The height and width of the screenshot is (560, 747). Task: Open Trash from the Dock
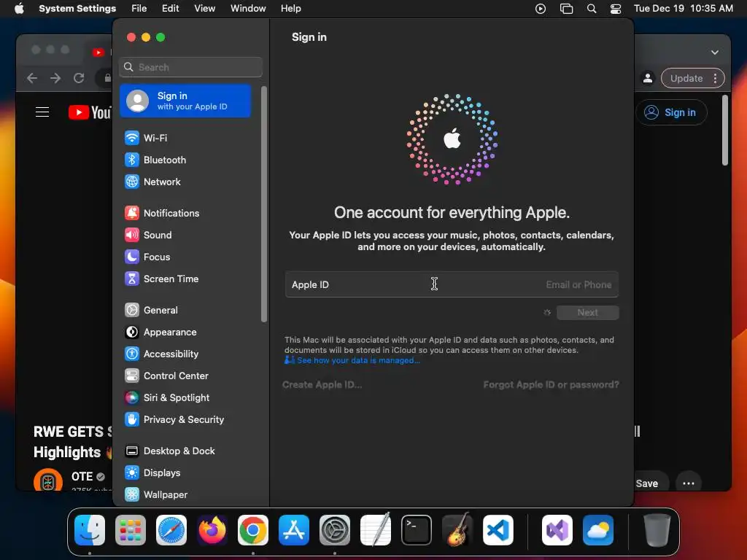(657, 530)
